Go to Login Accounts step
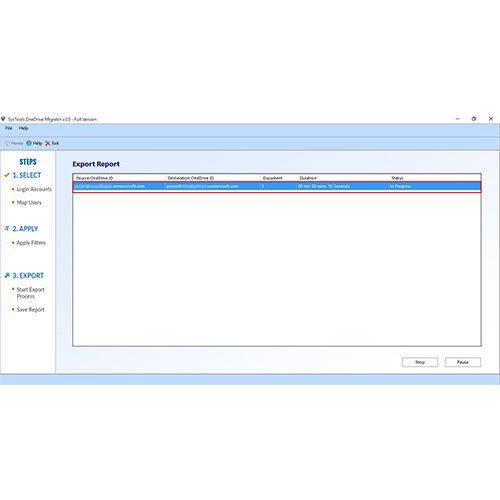Image resolution: width=500 pixels, height=500 pixels. pyautogui.click(x=34, y=189)
